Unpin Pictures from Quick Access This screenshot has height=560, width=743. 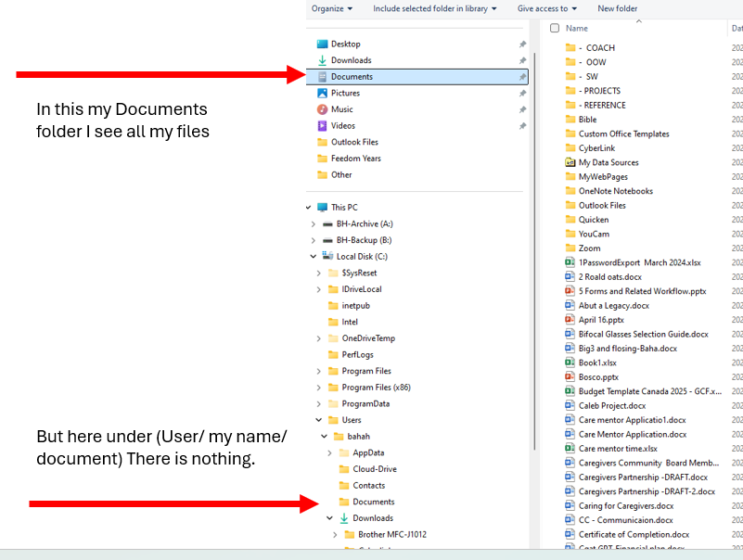(522, 92)
